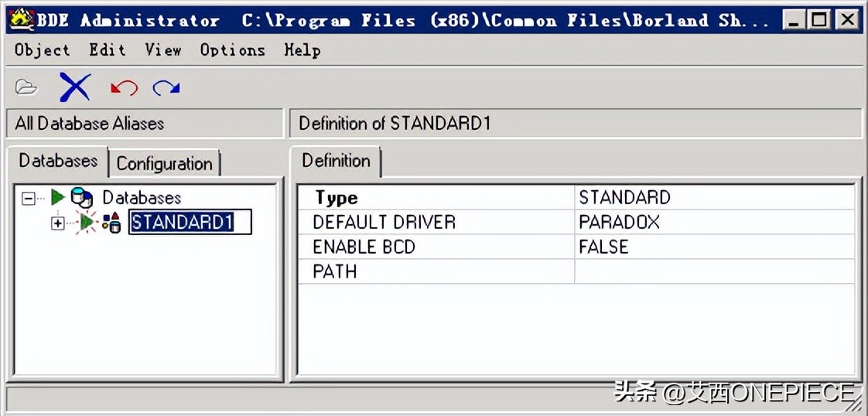Click the blue Apply arrow icon

(x=166, y=87)
